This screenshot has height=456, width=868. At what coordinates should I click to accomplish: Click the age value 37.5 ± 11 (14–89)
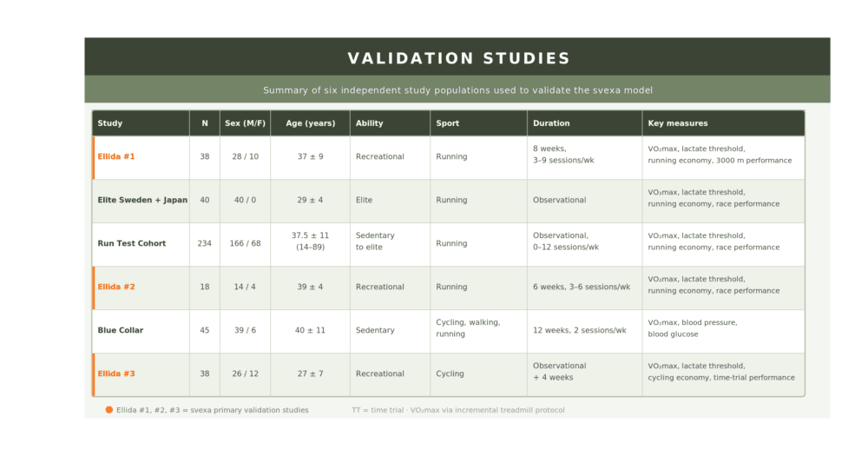(x=311, y=241)
